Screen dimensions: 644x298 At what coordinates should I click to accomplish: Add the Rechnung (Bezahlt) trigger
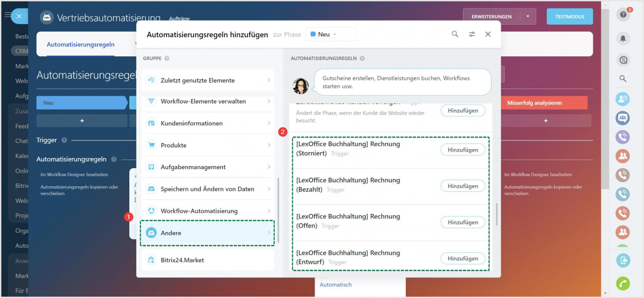[x=463, y=186]
